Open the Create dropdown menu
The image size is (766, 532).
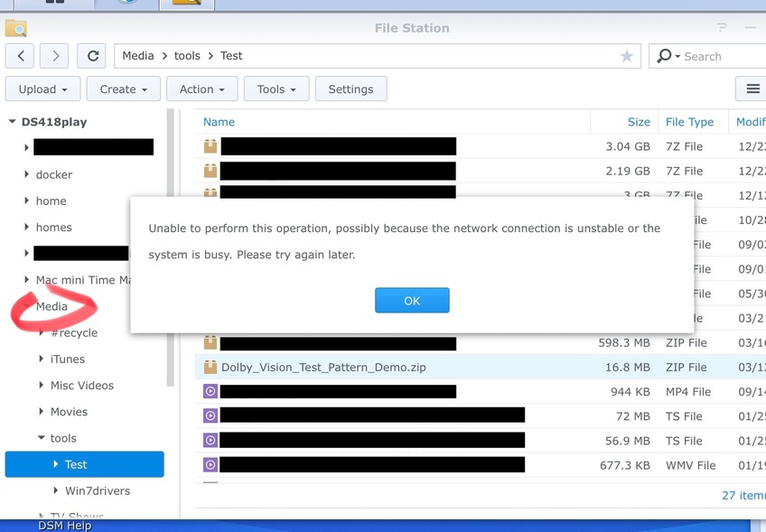pyautogui.click(x=124, y=89)
